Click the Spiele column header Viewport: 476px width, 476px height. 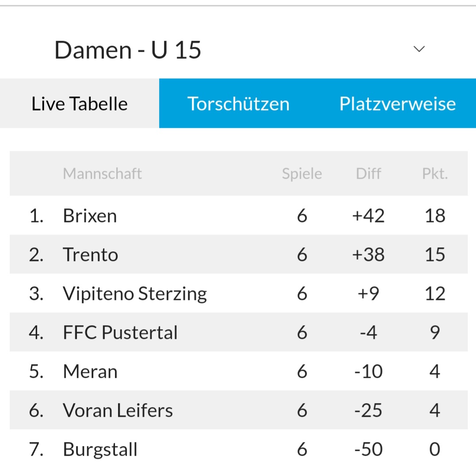[x=302, y=174]
